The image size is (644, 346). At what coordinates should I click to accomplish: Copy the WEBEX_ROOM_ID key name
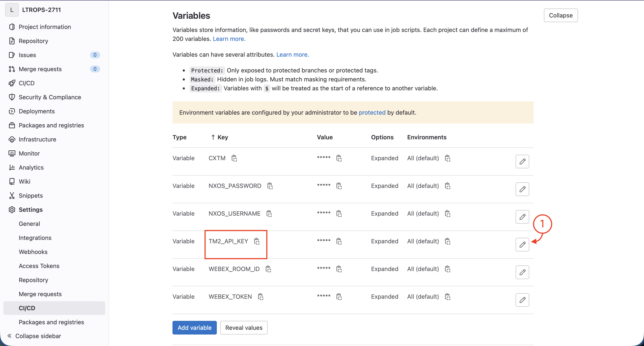tap(268, 269)
